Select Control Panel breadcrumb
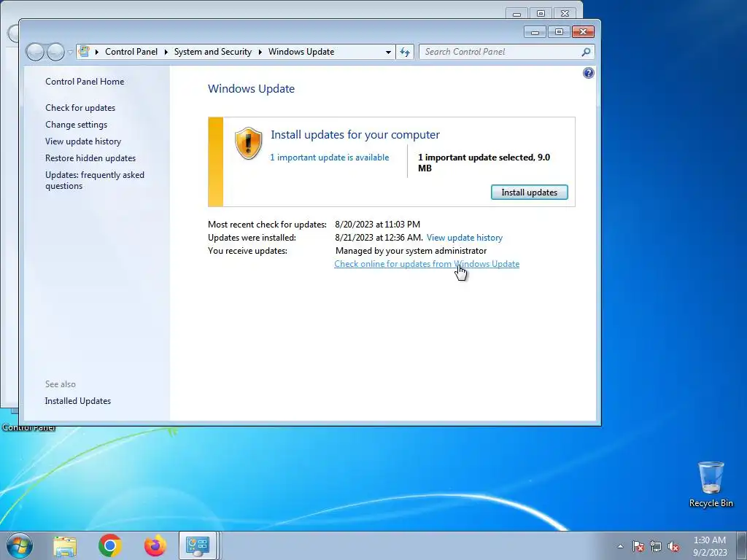 coord(131,52)
